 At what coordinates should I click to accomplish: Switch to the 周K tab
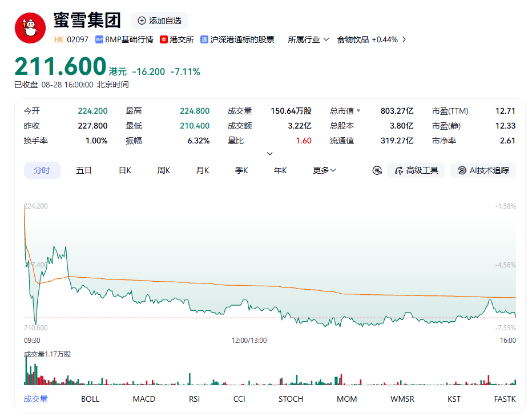tap(163, 170)
